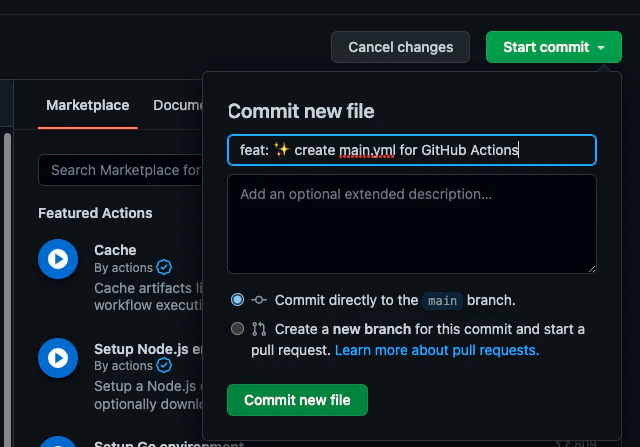Click the Featured Actions heading
This screenshot has height=447, width=640.
(95, 213)
